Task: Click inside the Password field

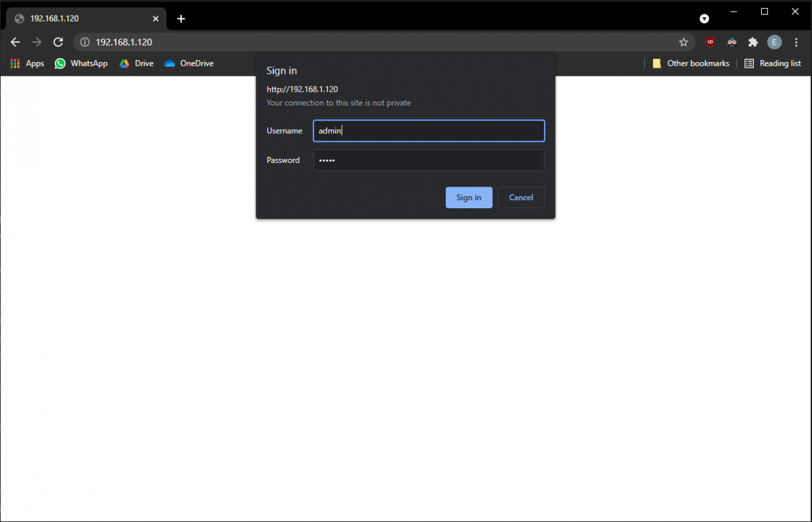Action: coord(428,160)
